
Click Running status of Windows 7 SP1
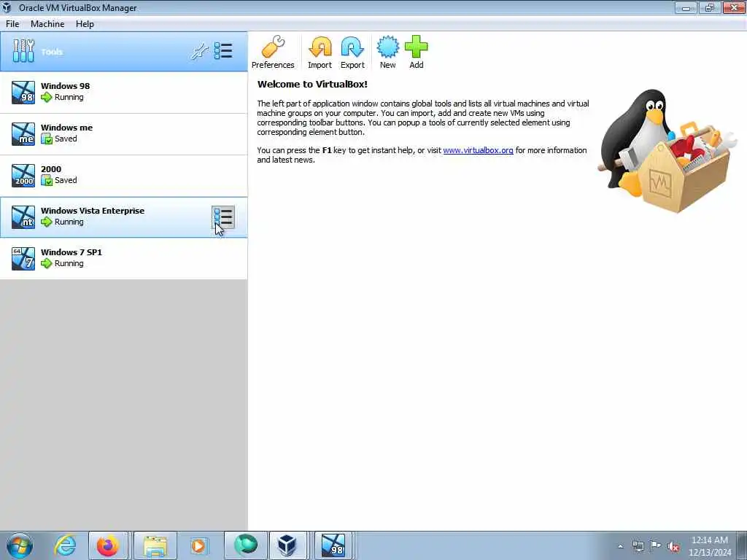(69, 263)
